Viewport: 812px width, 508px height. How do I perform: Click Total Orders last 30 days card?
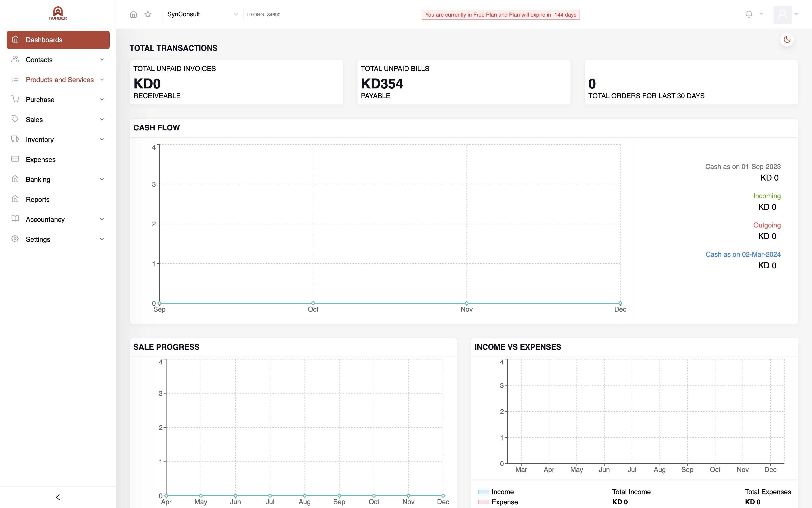coord(691,82)
